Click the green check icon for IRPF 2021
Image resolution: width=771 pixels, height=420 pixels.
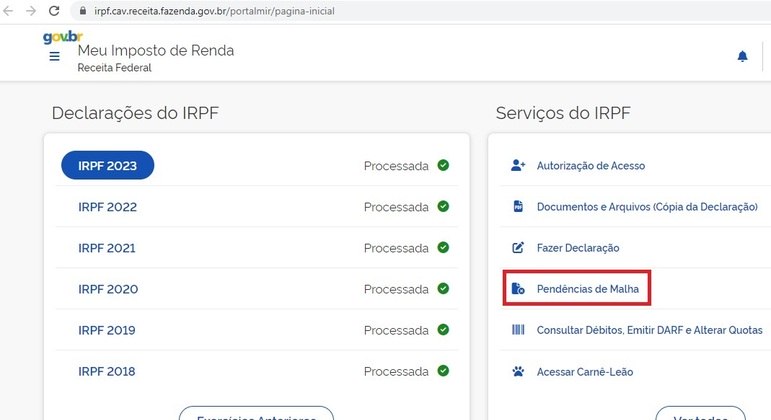[443, 247]
